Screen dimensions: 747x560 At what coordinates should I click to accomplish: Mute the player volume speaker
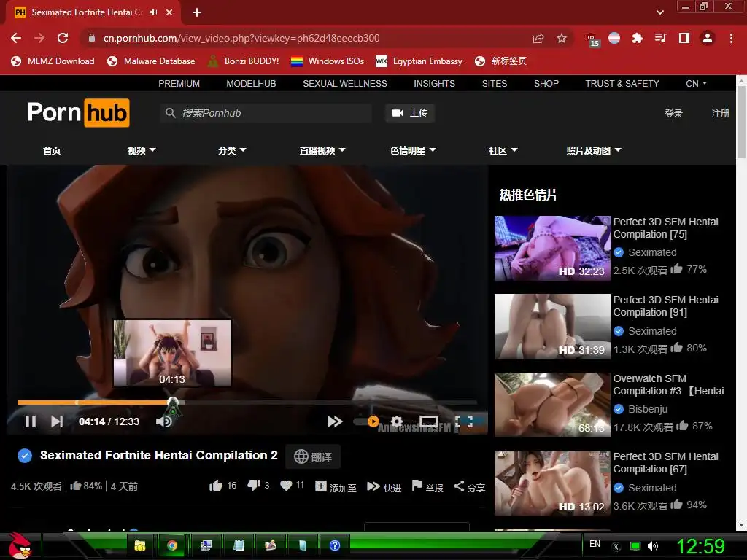click(163, 421)
